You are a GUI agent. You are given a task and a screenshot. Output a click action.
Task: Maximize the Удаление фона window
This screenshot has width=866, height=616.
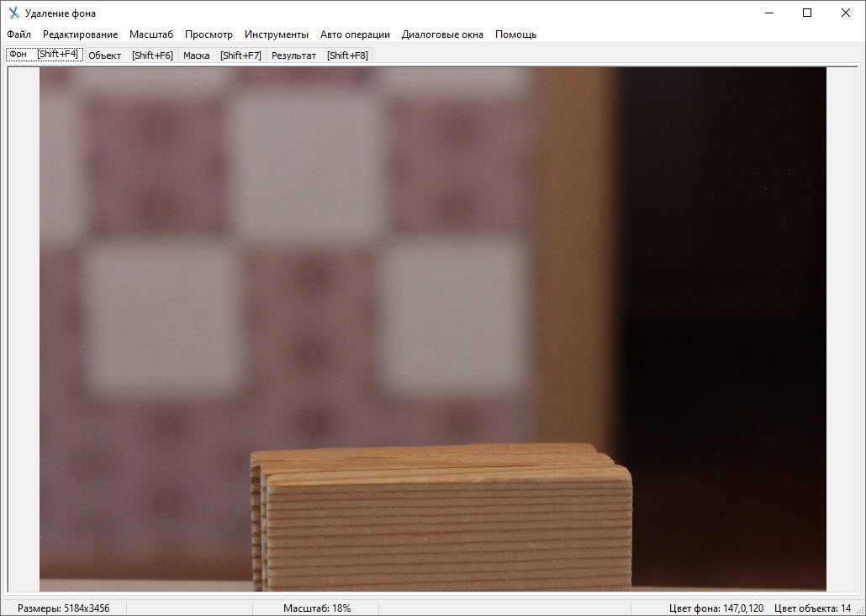pyautogui.click(x=807, y=13)
